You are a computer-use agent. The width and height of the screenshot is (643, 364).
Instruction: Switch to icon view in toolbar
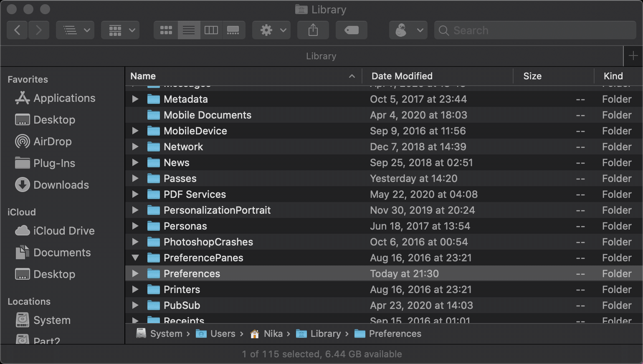(x=166, y=30)
